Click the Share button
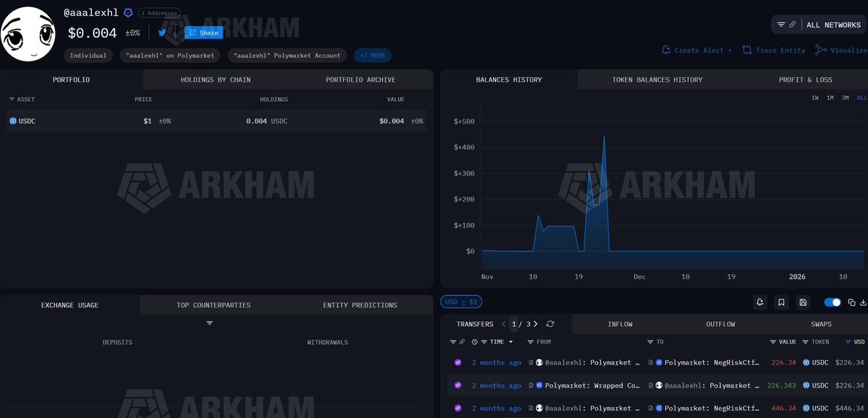868x418 pixels. tap(203, 33)
